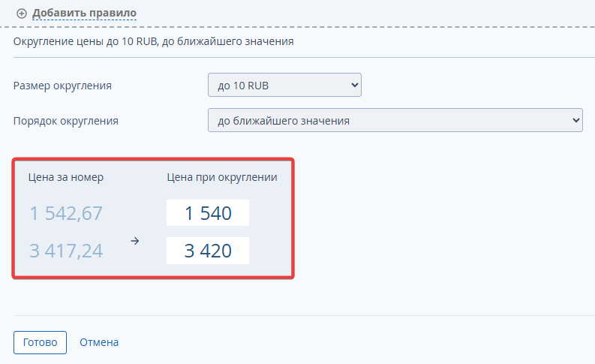
Task: Click the Порядок округления label
Action: 66,121
